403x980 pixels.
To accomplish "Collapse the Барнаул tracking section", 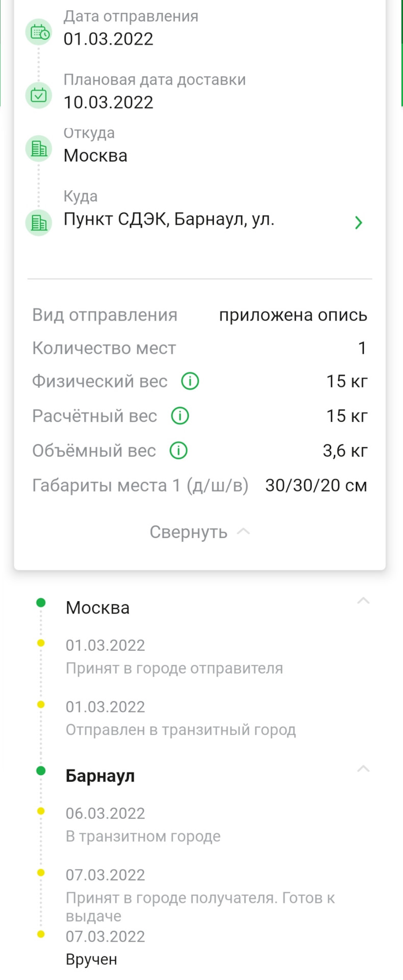I will [363, 769].
